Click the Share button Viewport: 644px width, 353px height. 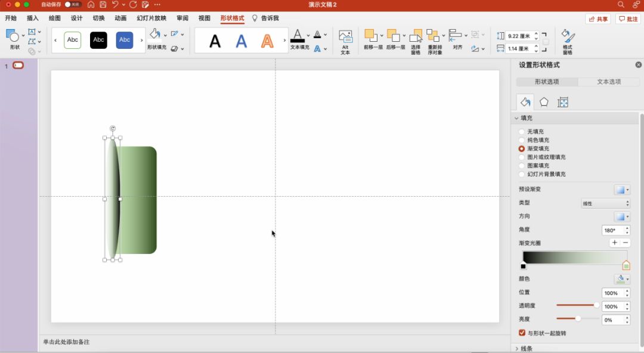[x=598, y=19]
